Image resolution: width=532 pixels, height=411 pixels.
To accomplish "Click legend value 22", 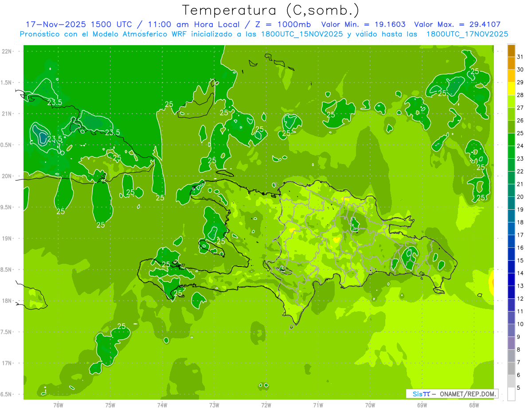I will coord(520,172).
